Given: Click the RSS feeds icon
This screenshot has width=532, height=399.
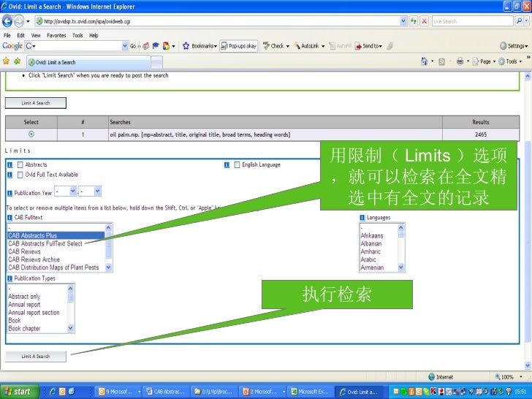Looking at the screenshot, I should coord(441,61).
